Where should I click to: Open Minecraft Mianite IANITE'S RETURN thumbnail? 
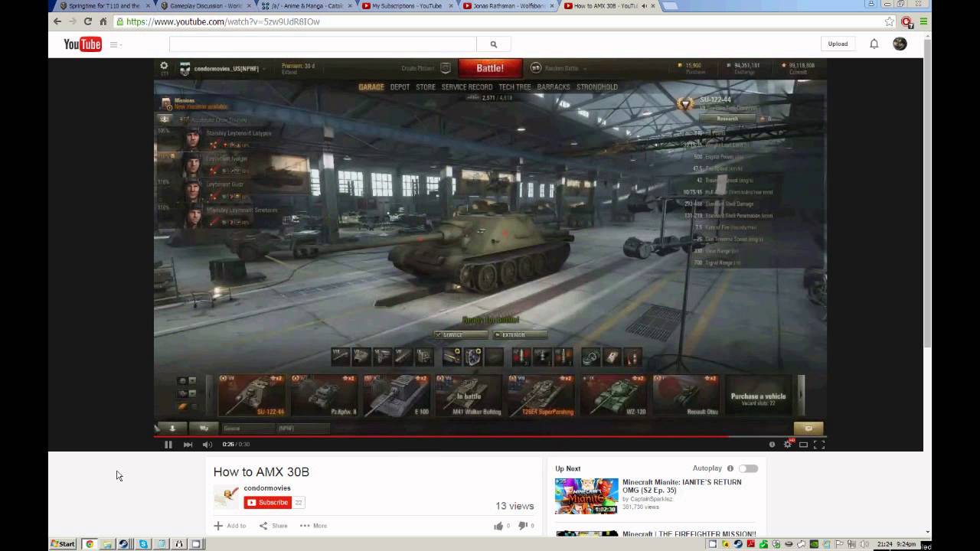point(586,496)
